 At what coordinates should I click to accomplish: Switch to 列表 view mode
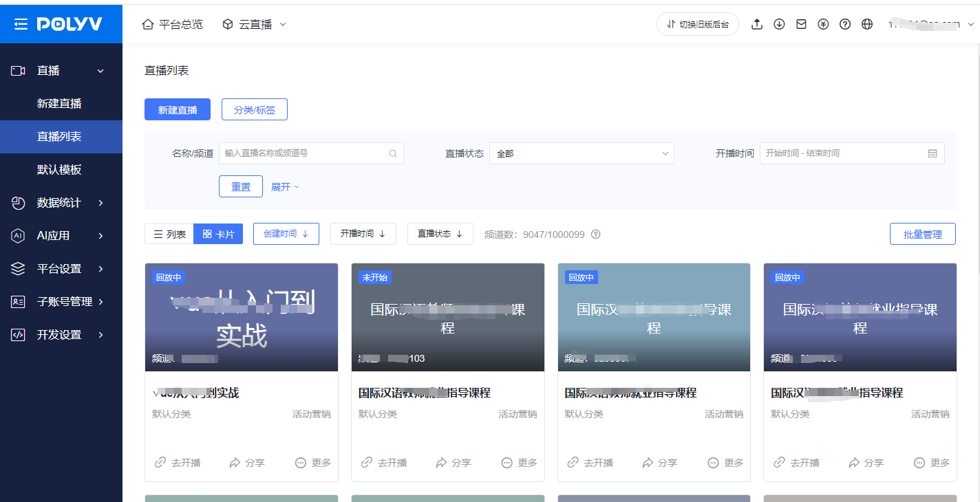coord(169,234)
